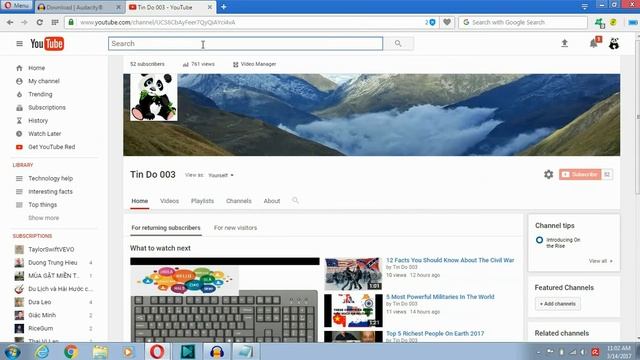Image resolution: width=640 pixels, height=360 pixels.
Task: Open Trending in the sidebar
Action: [x=40, y=94]
